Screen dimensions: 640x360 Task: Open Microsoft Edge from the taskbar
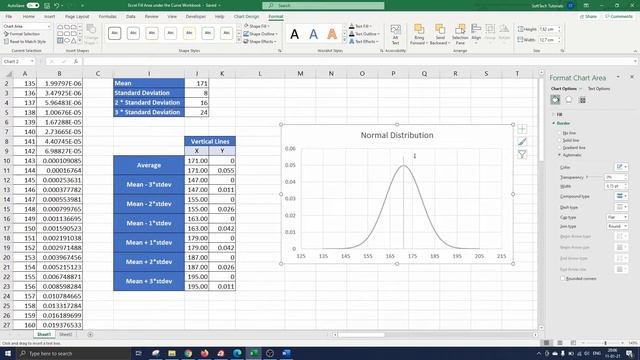click(x=237, y=353)
